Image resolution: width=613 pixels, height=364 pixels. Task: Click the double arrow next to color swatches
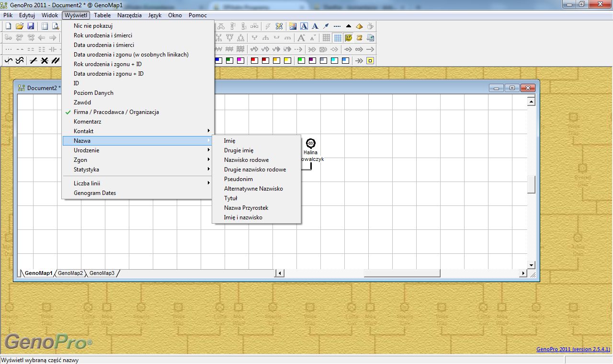tap(359, 60)
